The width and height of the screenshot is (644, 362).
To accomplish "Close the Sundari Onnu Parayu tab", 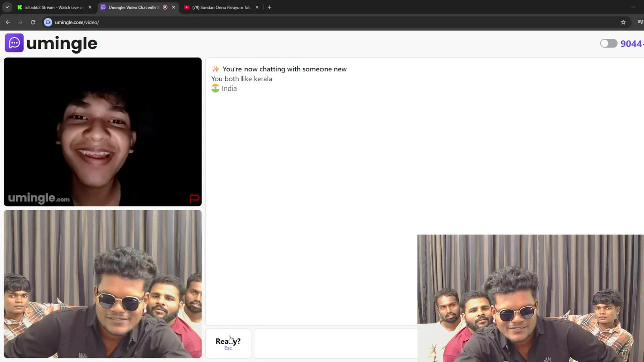I will tap(257, 7).
